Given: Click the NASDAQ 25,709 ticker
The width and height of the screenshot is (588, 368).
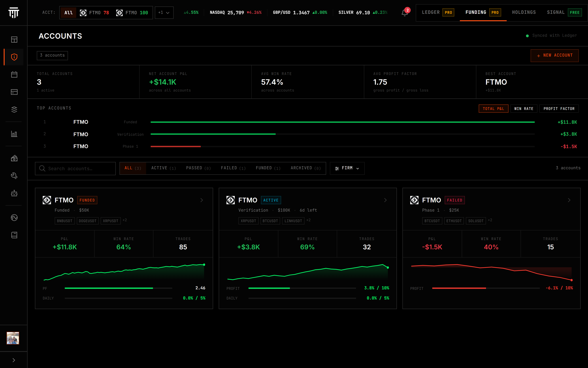Looking at the screenshot, I should click(236, 12).
